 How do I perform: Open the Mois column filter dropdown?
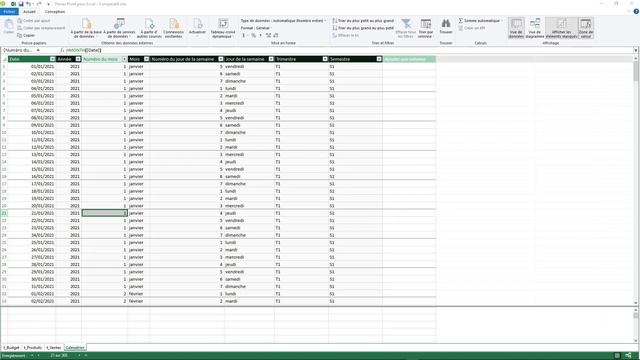[x=146, y=59]
